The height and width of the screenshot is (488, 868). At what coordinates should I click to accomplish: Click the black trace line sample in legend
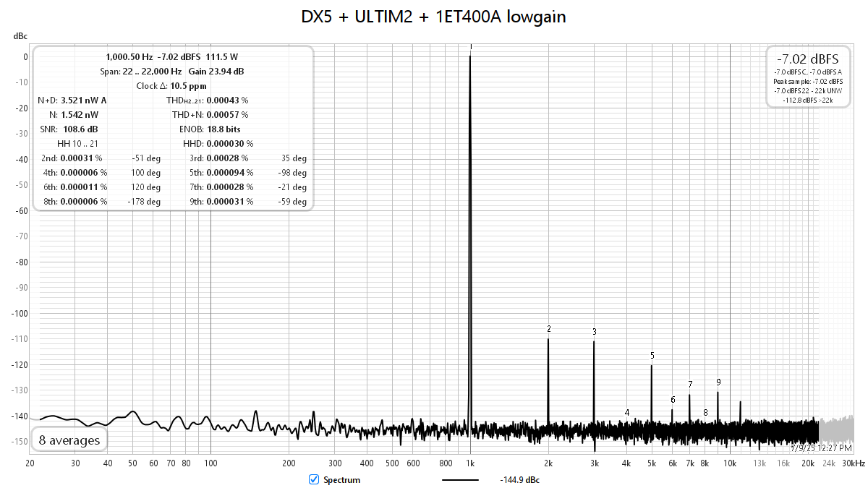[x=461, y=480]
